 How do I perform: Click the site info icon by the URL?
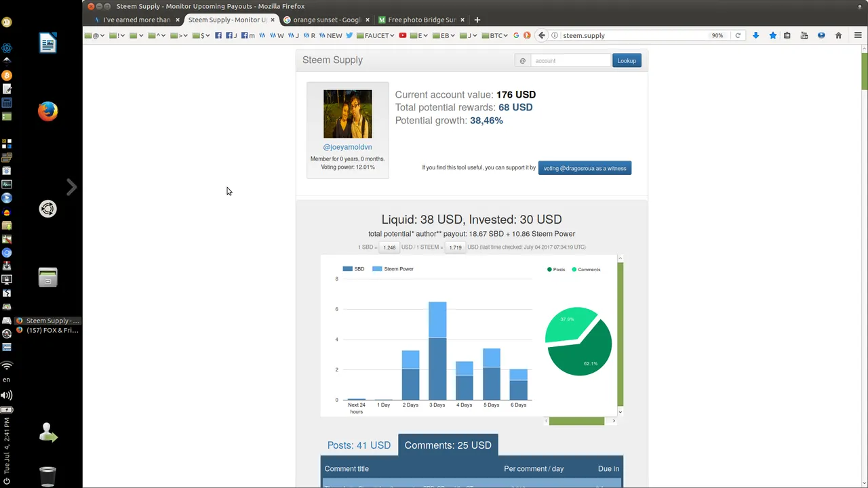(x=555, y=35)
